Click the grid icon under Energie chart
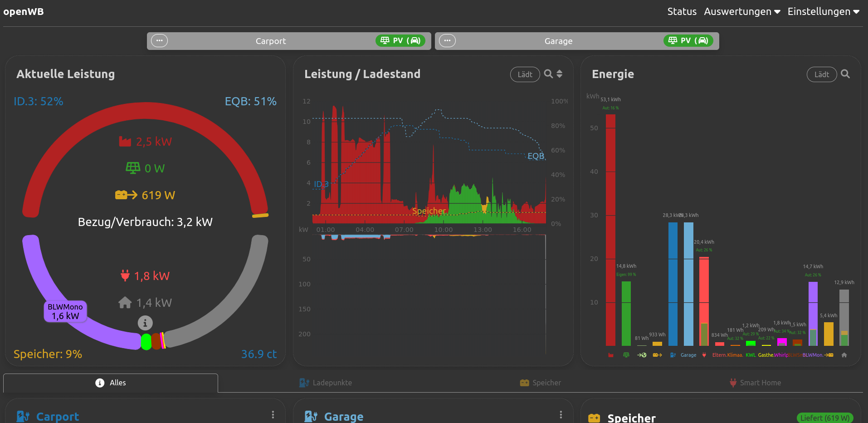The height and width of the screenshot is (423, 868). coord(611,355)
